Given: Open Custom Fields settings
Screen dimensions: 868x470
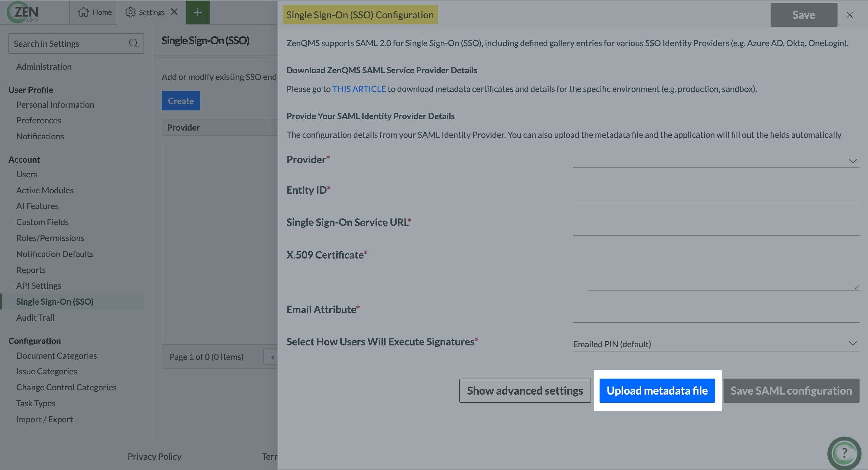Looking at the screenshot, I should (x=43, y=222).
